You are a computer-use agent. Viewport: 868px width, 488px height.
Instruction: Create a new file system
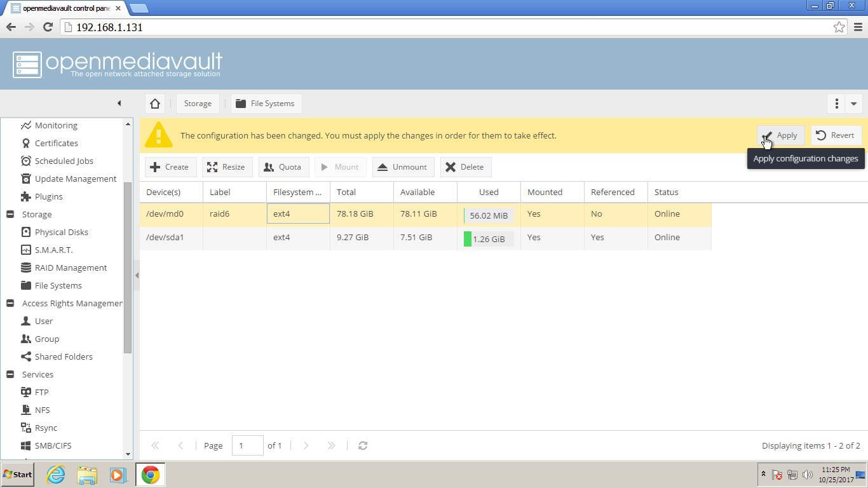click(x=170, y=167)
